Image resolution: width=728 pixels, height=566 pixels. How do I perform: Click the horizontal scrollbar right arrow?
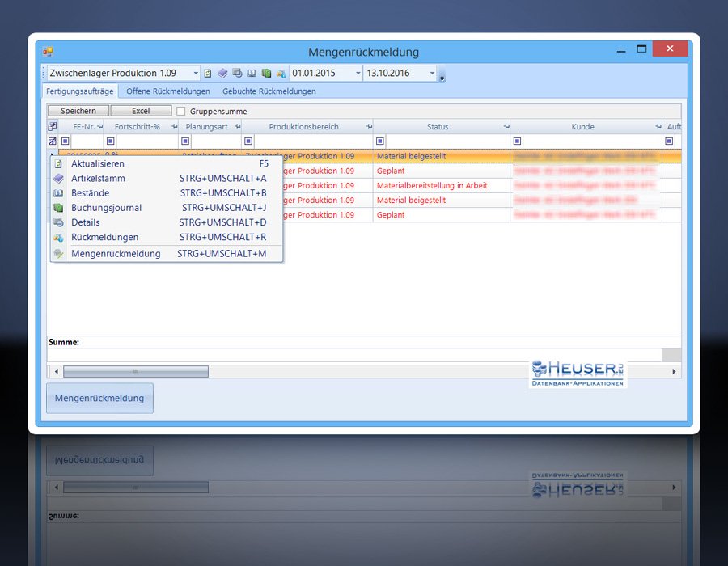coord(674,371)
